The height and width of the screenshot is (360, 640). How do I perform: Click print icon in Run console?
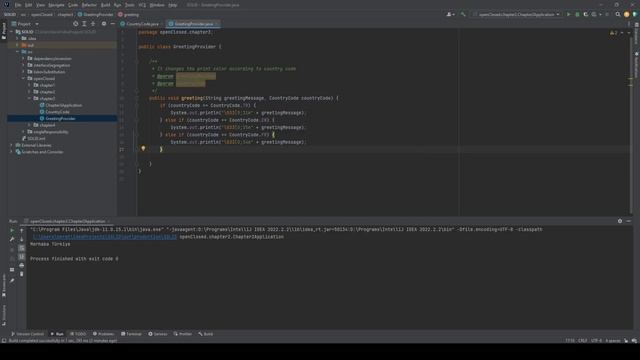[x=22, y=265]
